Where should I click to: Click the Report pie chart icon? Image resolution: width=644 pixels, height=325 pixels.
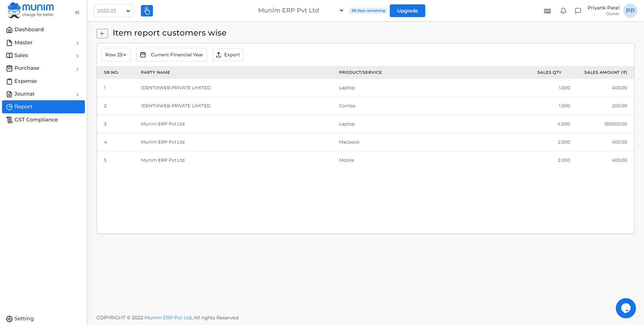(9, 107)
